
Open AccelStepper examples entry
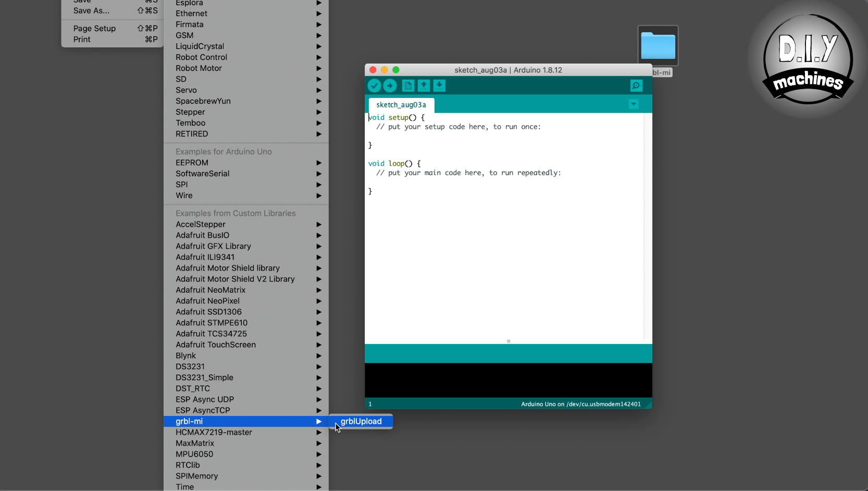[246, 224]
